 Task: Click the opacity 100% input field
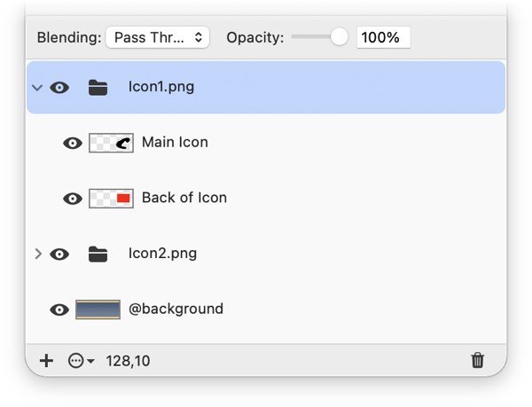tap(383, 37)
